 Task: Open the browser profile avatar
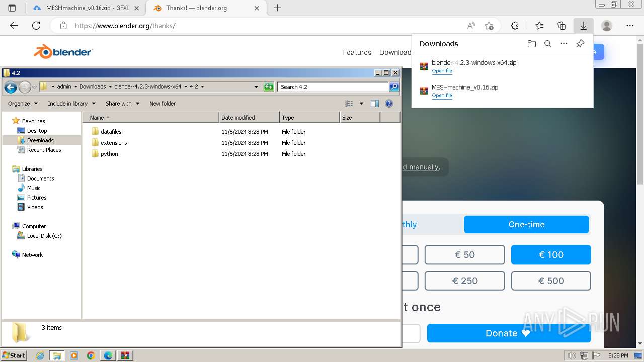point(607,26)
